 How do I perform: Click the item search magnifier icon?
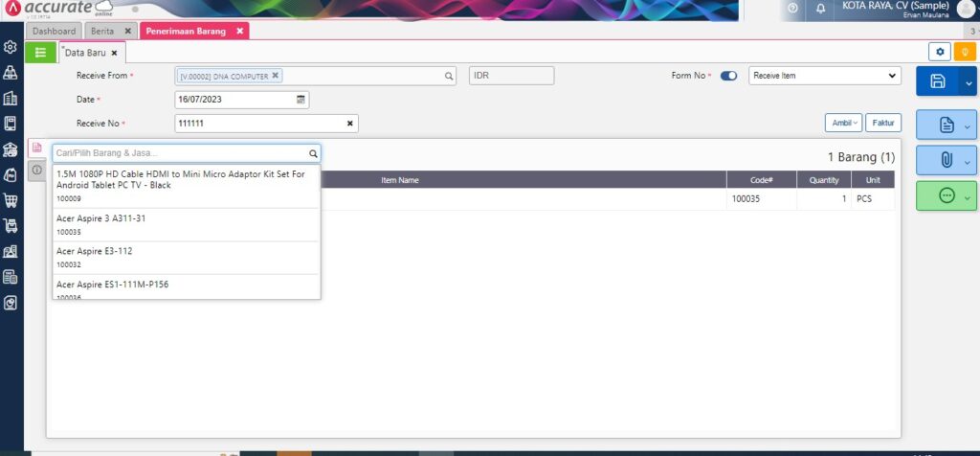[x=313, y=153]
